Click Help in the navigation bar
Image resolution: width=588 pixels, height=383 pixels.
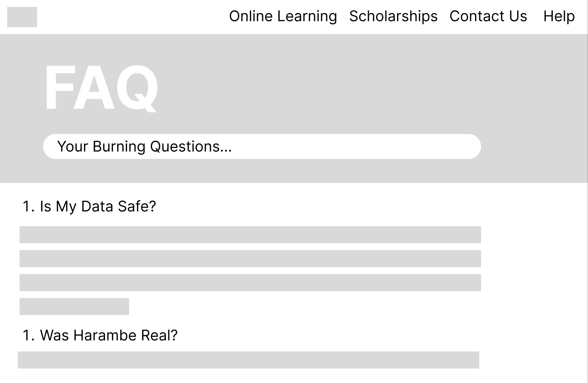pos(559,16)
